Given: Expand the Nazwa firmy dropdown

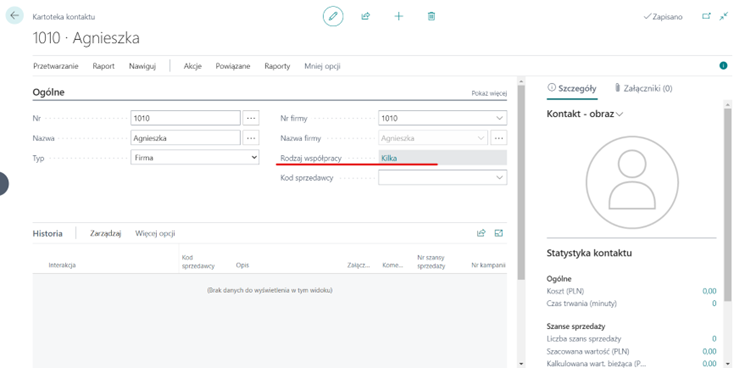Looking at the screenshot, I should pos(481,138).
